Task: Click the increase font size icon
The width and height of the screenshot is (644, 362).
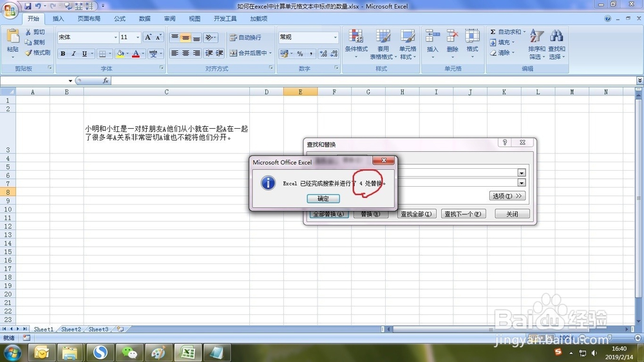Action: tap(148, 37)
